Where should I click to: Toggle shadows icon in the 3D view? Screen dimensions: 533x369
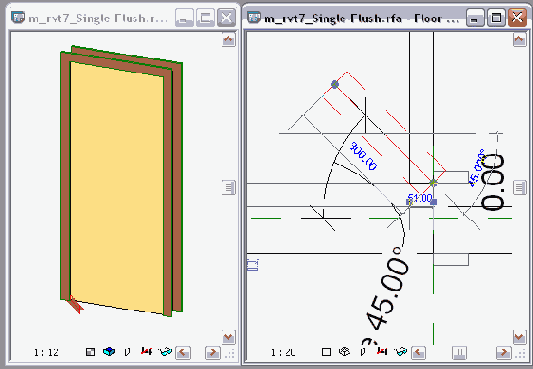tap(127, 352)
